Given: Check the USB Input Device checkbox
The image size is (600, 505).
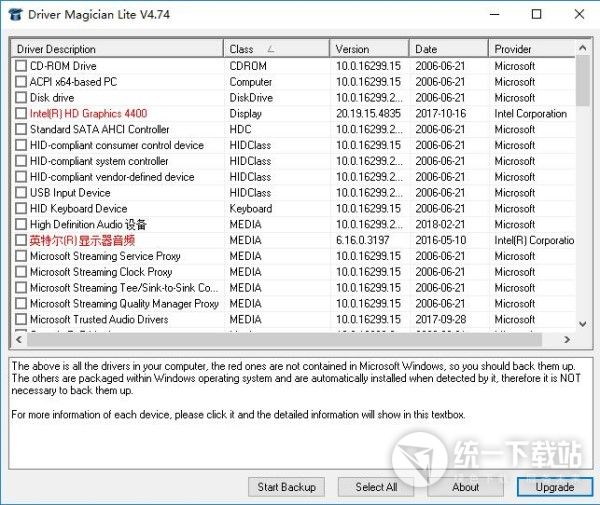Looking at the screenshot, I should click(21, 192).
